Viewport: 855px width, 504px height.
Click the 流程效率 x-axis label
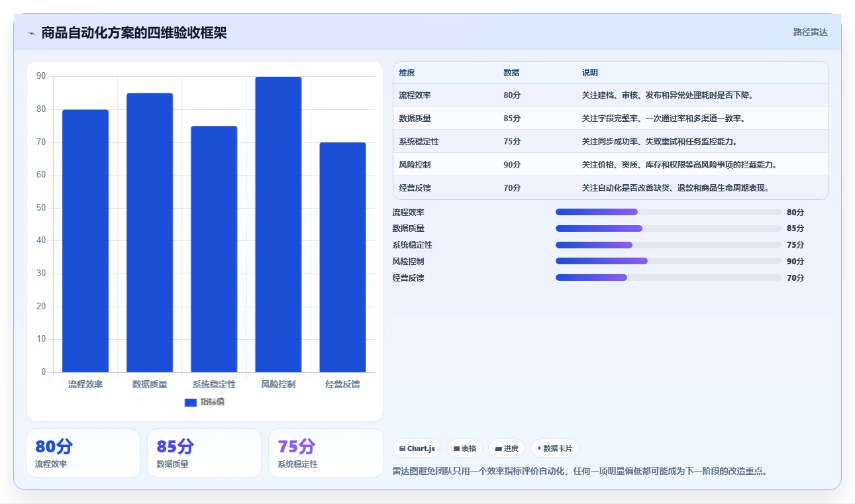85,384
